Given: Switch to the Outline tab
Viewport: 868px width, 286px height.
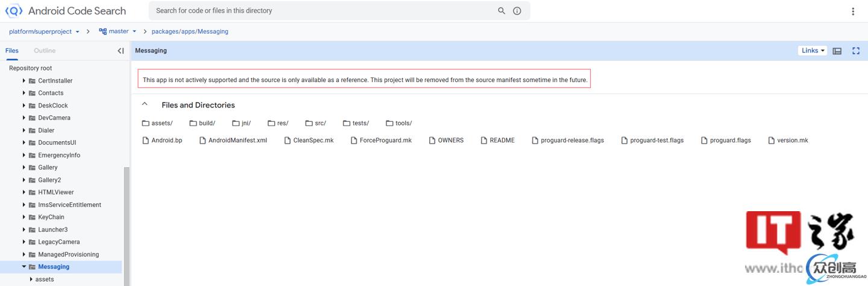Looking at the screenshot, I should click(45, 51).
